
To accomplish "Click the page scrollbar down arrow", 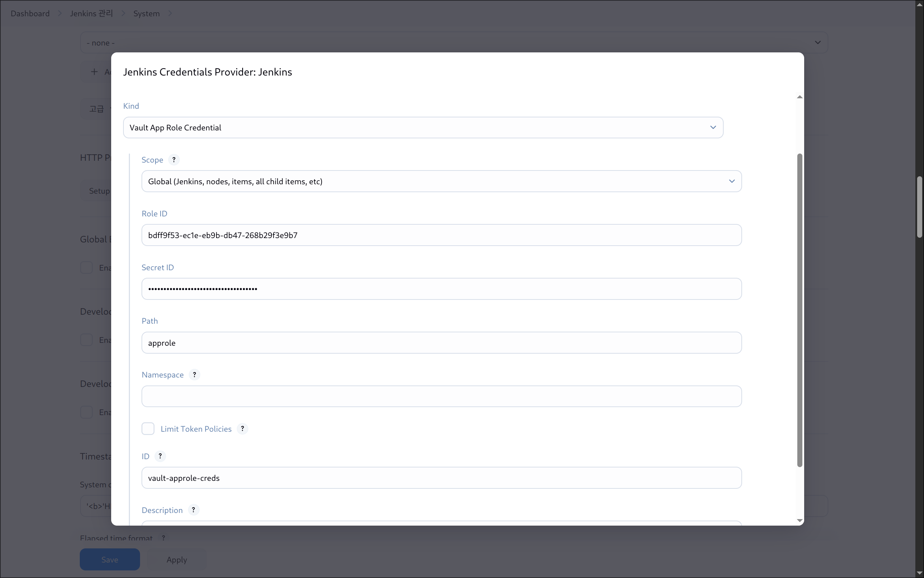I will point(919,573).
